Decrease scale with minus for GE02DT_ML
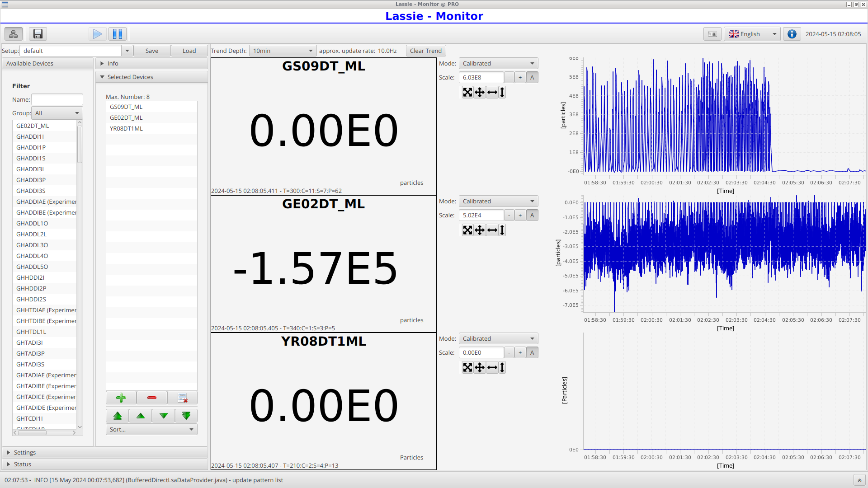 pos(509,216)
